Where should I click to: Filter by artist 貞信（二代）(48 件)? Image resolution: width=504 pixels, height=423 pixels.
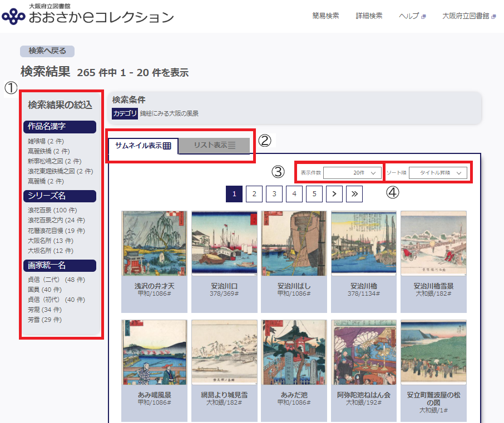pyautogui.click(x=57, y=280)
